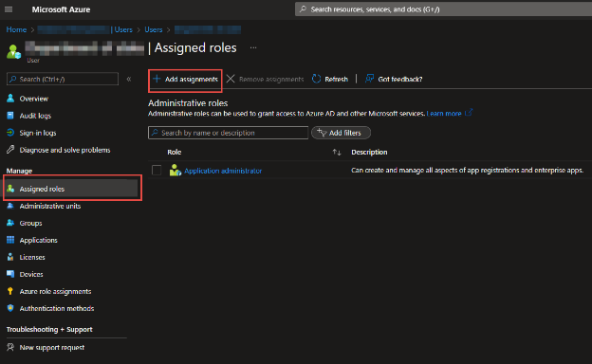Open the ellipsis menu beside Assigned roles
This screenshot has height=364, width=592.
253,47
